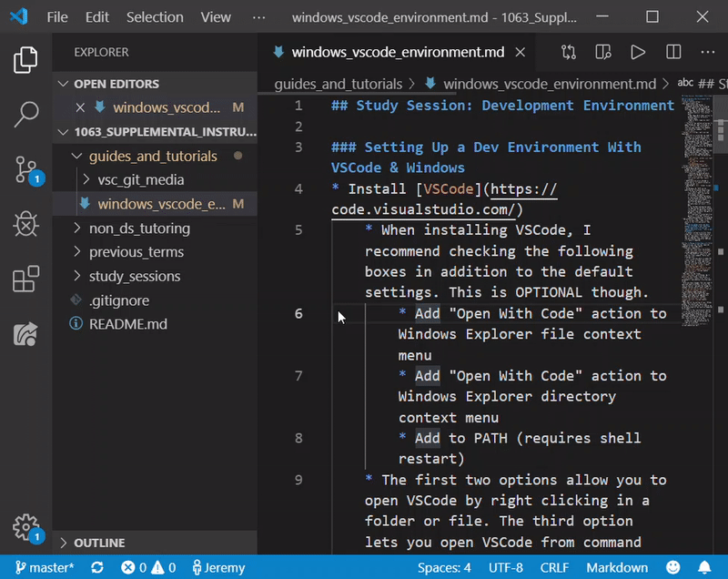Open the Source Control view
The height and width of the screenshot is (579, 728).
pyautogui.click(x=28, y=170)
